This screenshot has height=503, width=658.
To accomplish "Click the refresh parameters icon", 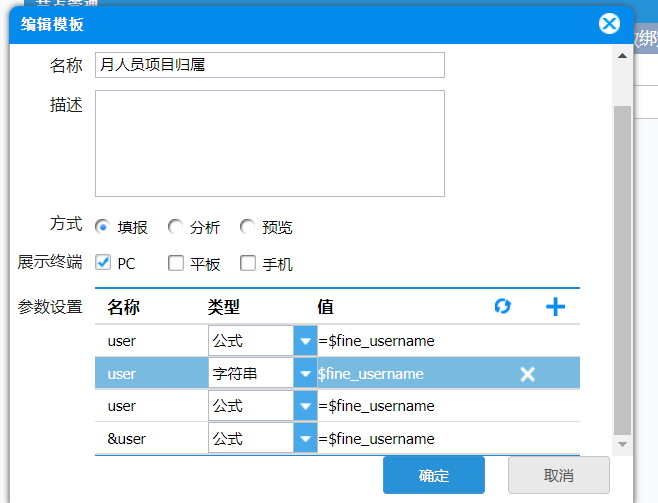I will click(x=503, y=306).
